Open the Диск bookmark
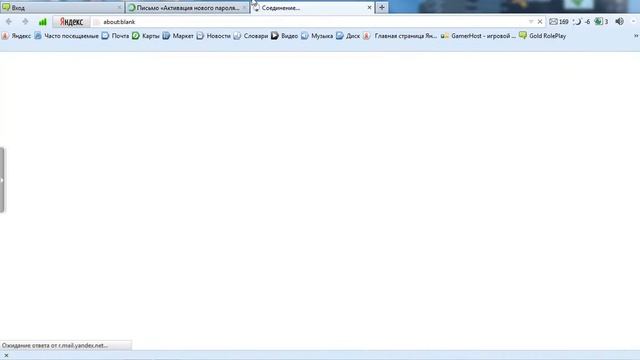This screenshot has width=640, height=360. pyautogui.click(x=348, y=36)
